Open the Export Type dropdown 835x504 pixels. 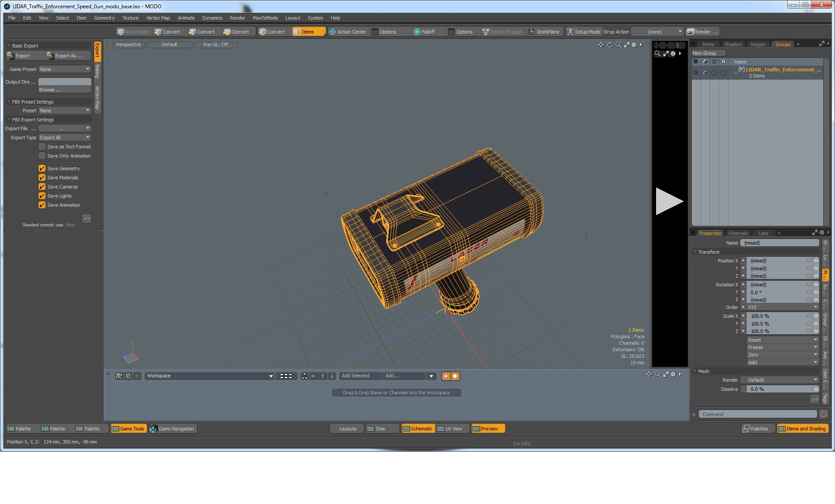64,138
